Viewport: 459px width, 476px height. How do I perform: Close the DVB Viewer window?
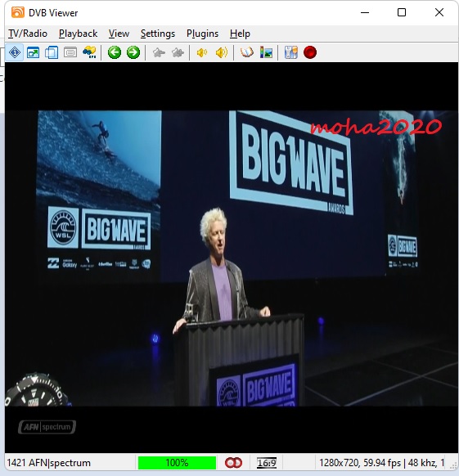[x=439, y=12]
